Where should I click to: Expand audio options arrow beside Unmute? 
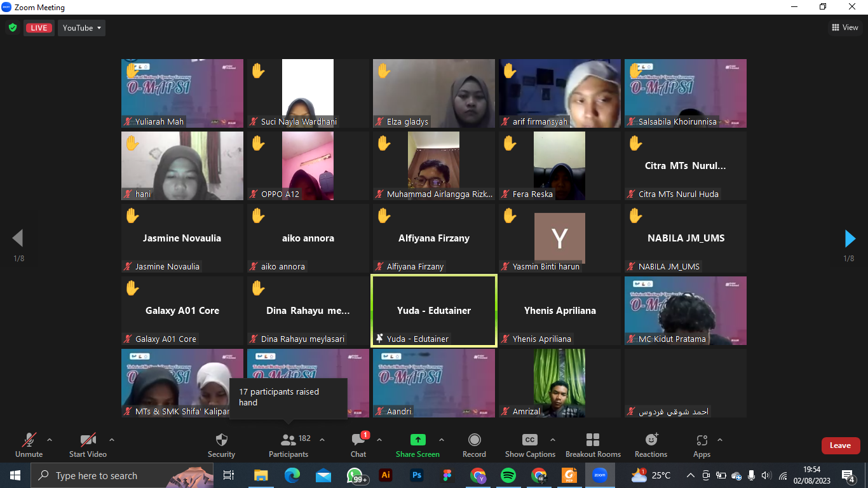click(x=50, y=440)
